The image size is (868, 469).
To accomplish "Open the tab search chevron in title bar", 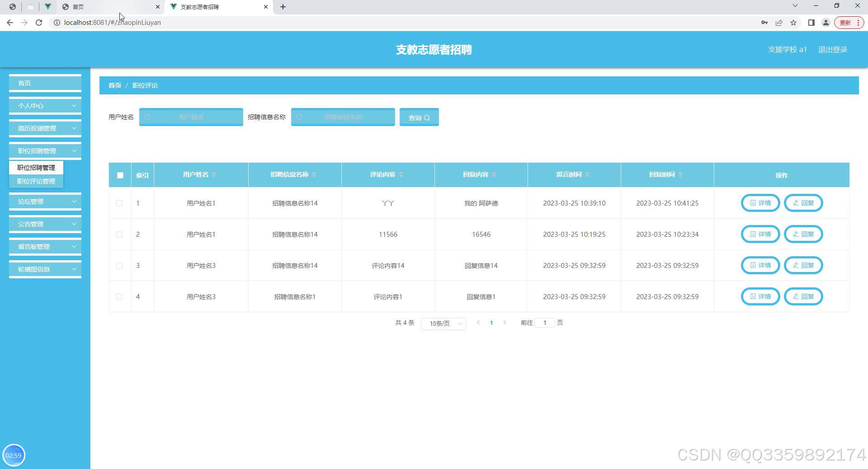I will (795, 6).
